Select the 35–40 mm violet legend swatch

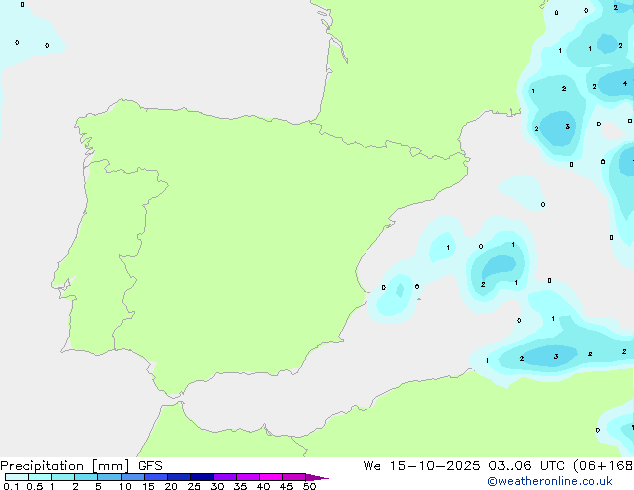247,477
